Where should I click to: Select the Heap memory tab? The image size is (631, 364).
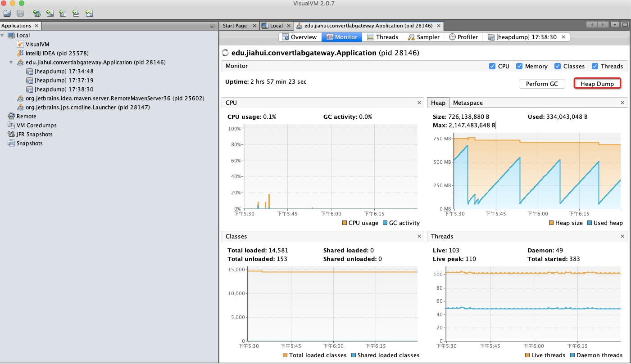point(438,103)
